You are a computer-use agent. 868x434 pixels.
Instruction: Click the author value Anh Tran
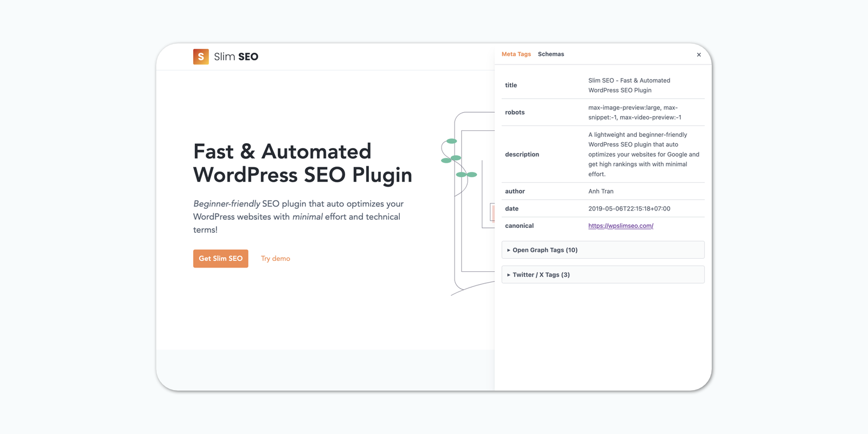tap(601, 192)
